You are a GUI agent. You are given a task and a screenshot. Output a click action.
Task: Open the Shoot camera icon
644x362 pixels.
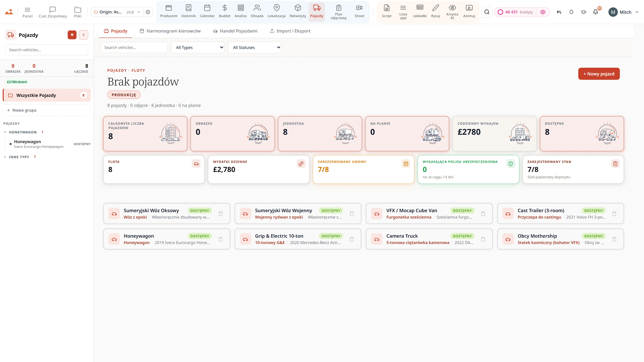pos(359,12)
